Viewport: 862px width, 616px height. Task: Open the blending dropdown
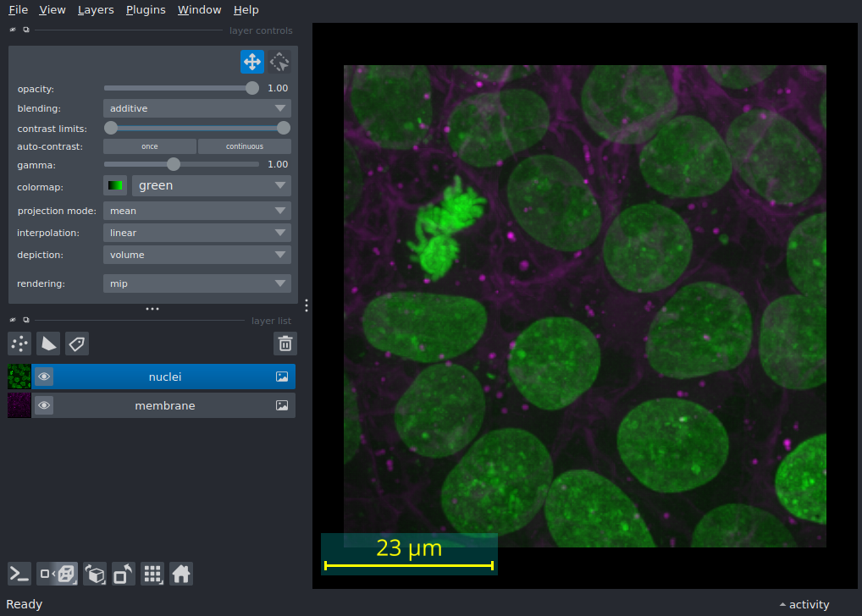click(x=196, y=108)
